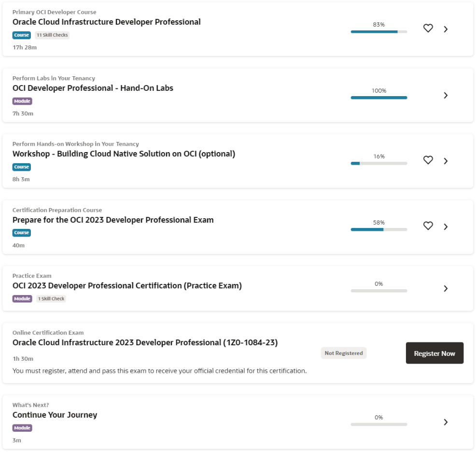This screenshot has height=452, width=476.
Task: Click the Workshop card chevron arrow
Action: tap(446, 161)
